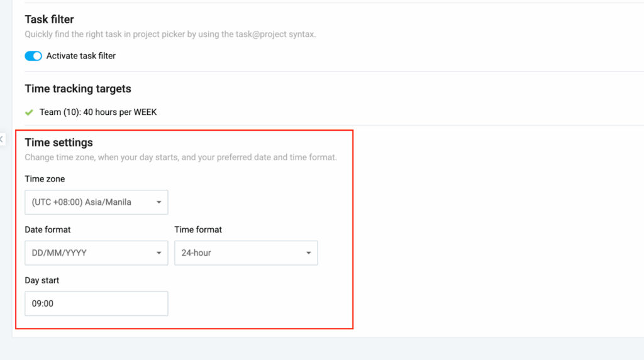Toggle the Activate task filter switch
Image resolution: width=644 pixels, height=360 pixels.
pos(33,56)
